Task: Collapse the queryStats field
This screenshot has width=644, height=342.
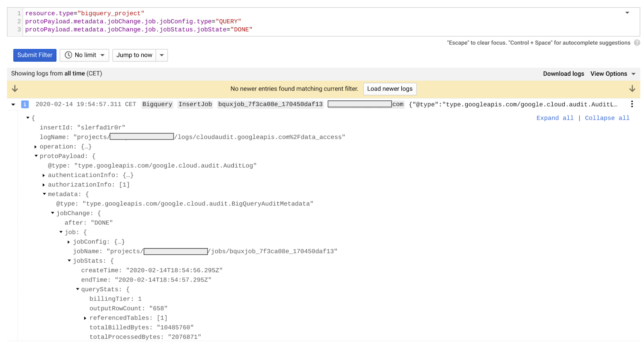Action: [78, 290]
